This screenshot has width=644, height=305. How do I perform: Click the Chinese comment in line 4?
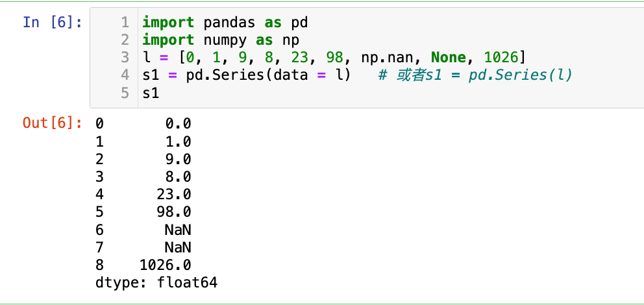(475, 75)
